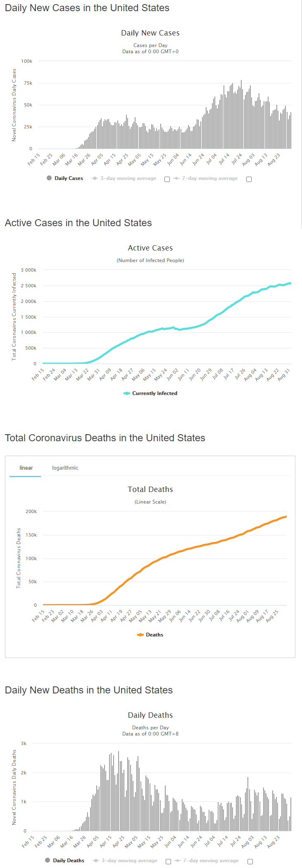Click the gray Daily Cases legend dot

coord(49,178)
